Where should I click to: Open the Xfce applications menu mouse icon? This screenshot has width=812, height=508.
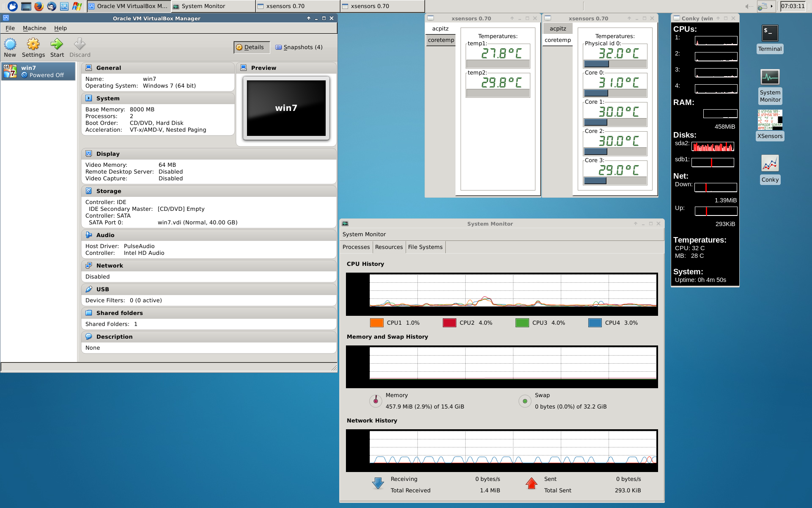pyautogui.click(x=13, y=6)
